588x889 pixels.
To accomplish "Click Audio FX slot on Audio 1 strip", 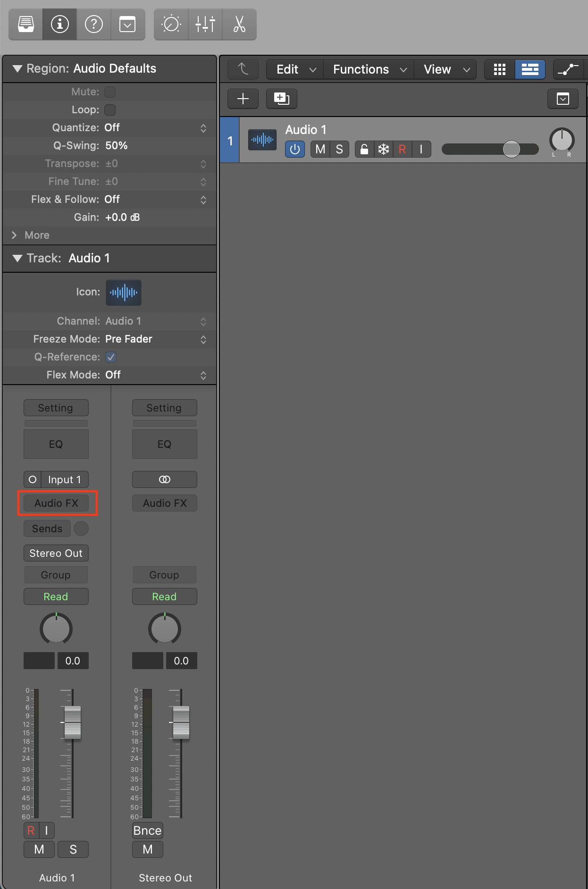I will (56, 503).
